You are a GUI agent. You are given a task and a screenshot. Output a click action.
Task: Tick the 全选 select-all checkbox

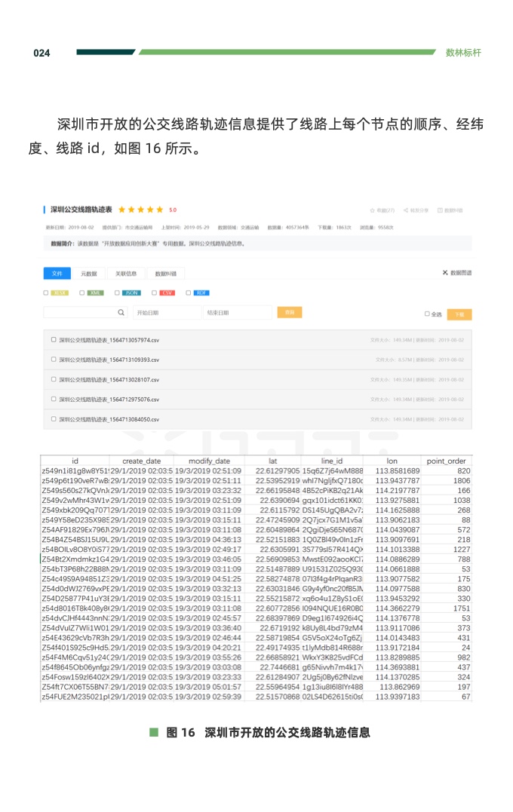coord(427,314)
